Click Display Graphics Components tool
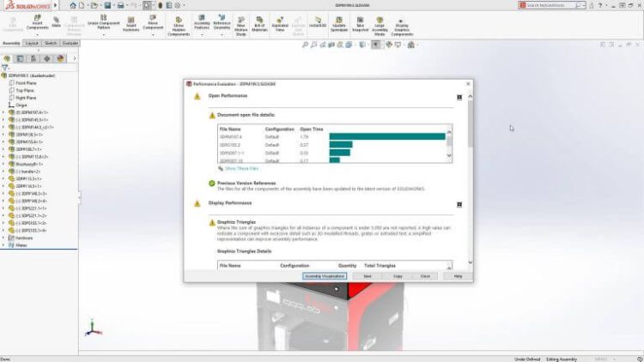Viewport: 644px width, 362px height. tap(402, 27)
